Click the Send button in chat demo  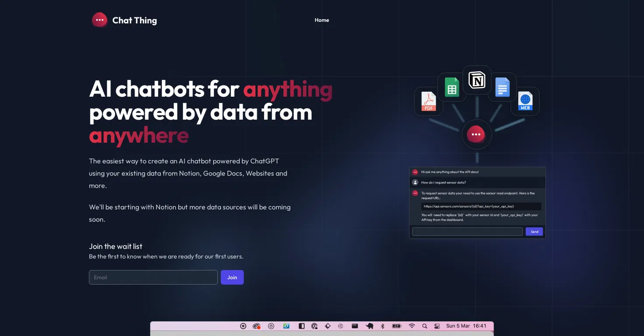(x=534, y=231)
